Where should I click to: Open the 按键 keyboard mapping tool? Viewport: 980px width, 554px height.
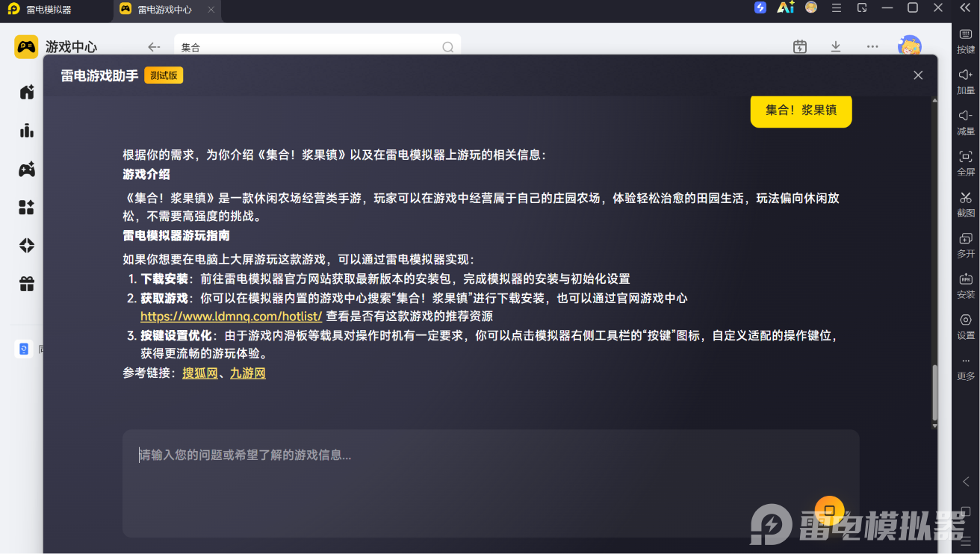[x=966, y=40]
